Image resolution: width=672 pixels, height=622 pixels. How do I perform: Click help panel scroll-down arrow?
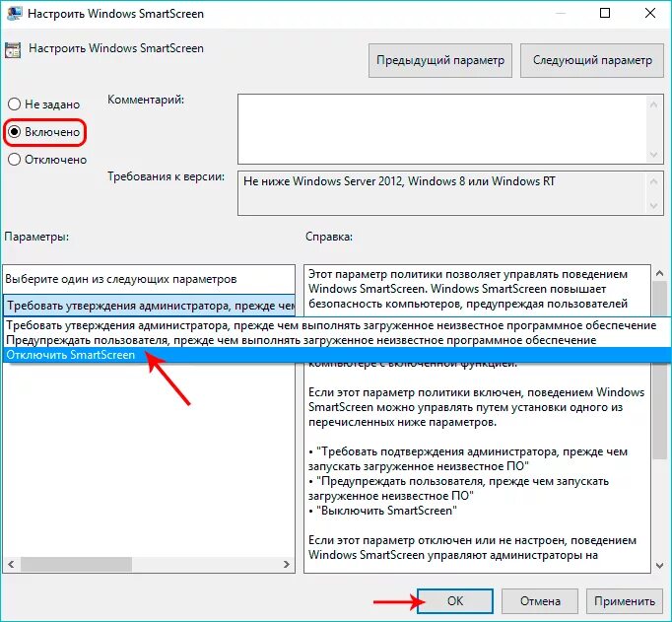click(x=660, y=566)
